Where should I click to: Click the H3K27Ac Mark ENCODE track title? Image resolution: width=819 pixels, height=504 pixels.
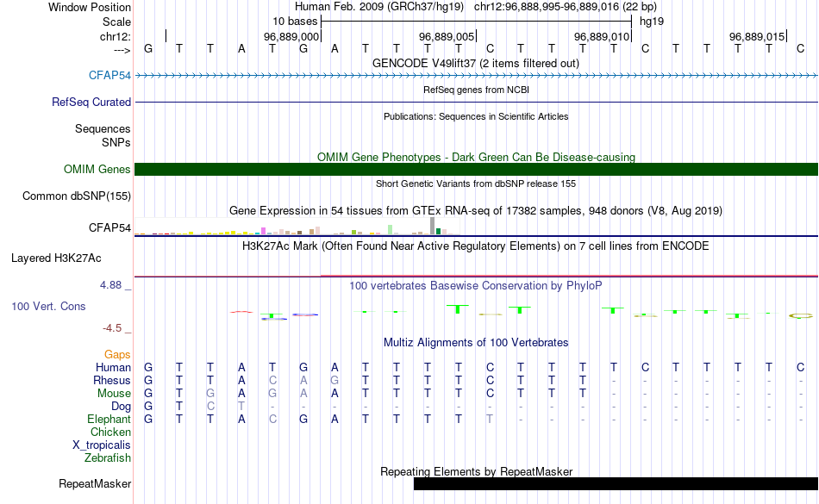tap(476, 246)
